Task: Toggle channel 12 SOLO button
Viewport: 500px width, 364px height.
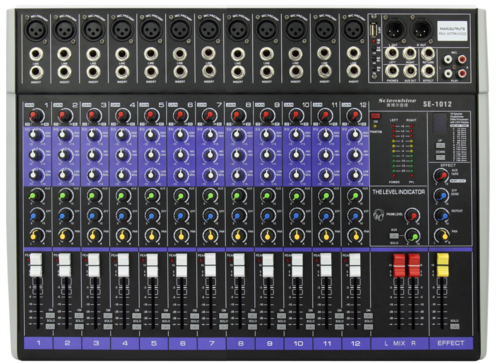Action: coord(368,326)
